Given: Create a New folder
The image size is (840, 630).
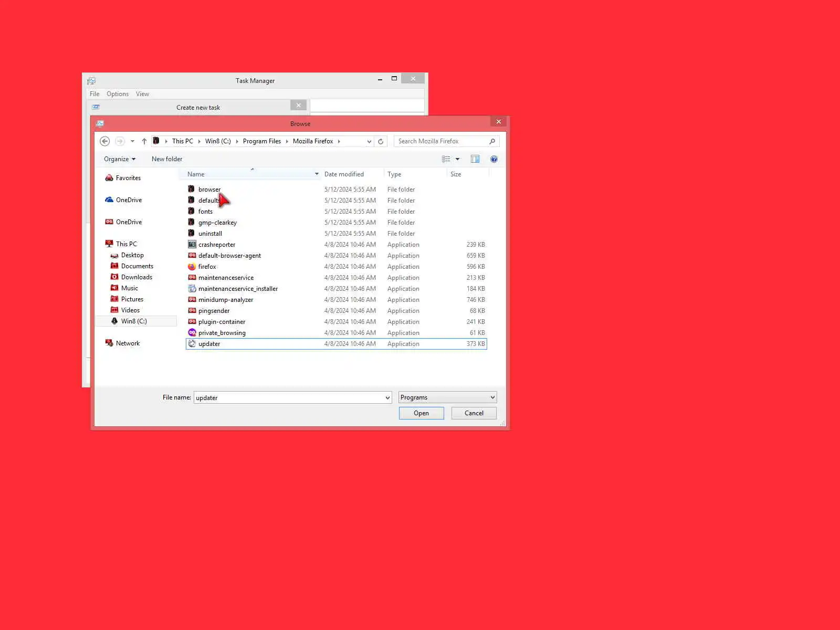Looking at the screenshot, I should [167, 159].
